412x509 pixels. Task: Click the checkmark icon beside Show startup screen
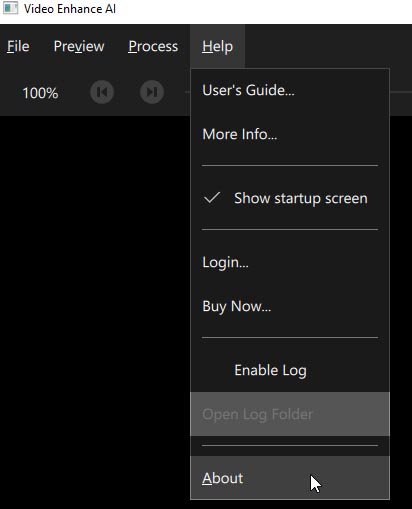212,198
